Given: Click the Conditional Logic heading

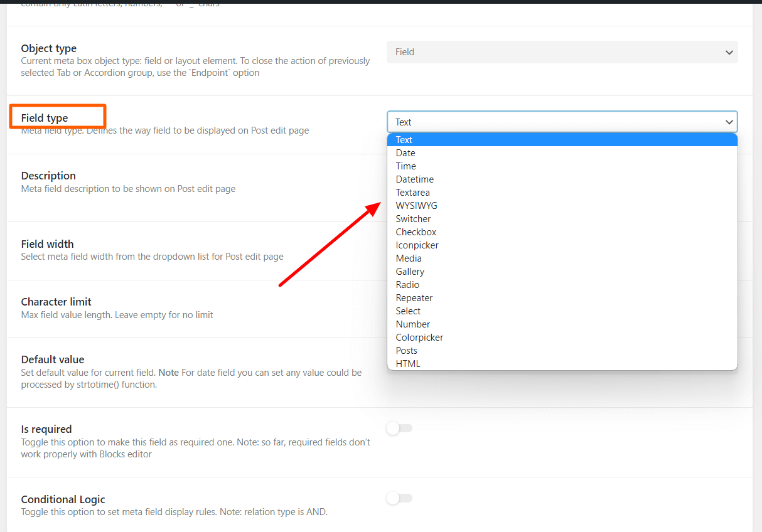Looking at the screenshot, I should [x=63, y=499].
